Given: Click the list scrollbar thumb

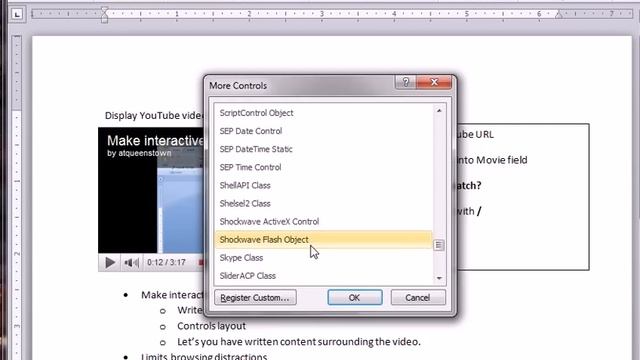Looking at the screenshot, I should coord(439,245).
